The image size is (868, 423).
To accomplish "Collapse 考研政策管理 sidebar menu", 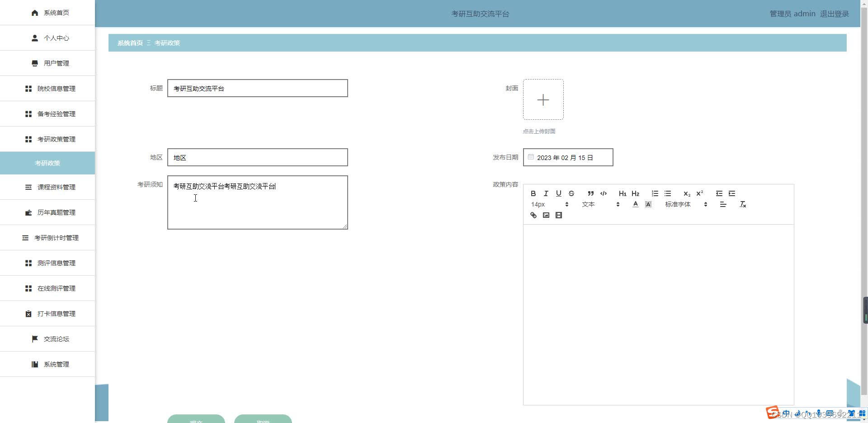I will pyautogui.click(x=47, y=139).
